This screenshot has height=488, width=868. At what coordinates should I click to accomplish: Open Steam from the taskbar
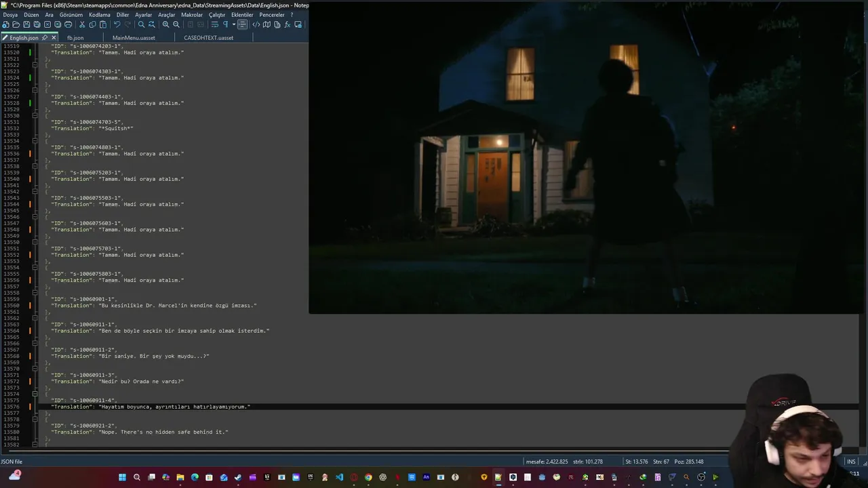tap(238, 477)
